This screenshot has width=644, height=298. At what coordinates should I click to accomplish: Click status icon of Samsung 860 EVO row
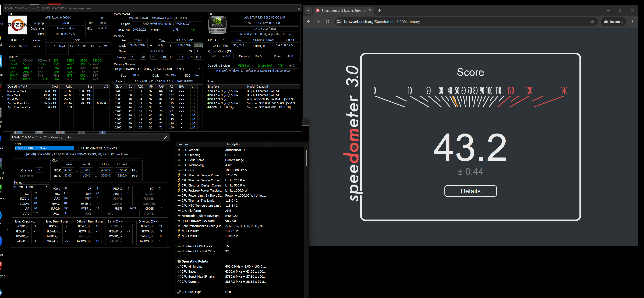[x=208, y=103]
